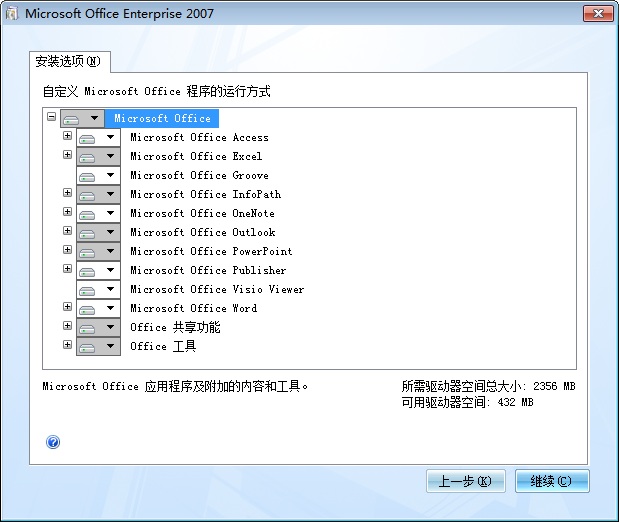The image size is (619, 522).
Task: Open install option dropdown for InfoPath
Action: click(x=98, y=194)
